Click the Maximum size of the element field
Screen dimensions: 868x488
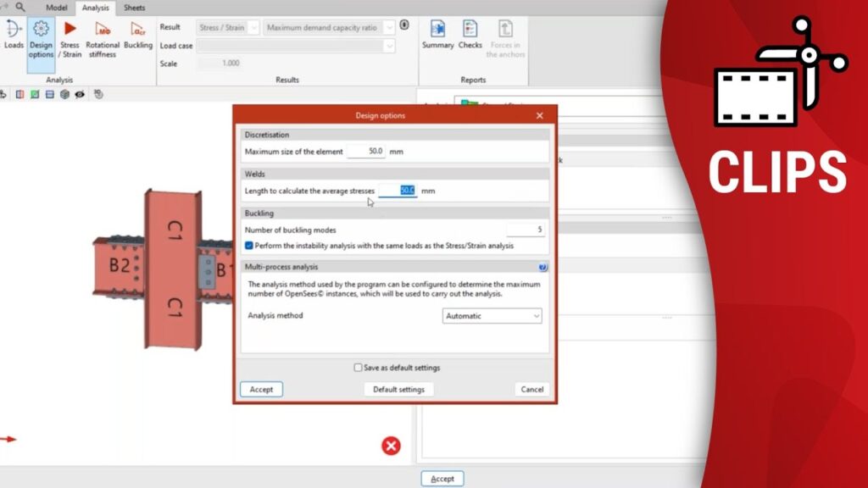(x=365, y=152)
